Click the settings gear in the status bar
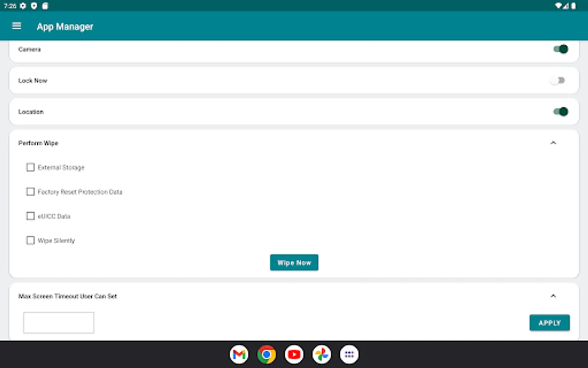This screenshot has height=368, width=588. click(23, 6)
